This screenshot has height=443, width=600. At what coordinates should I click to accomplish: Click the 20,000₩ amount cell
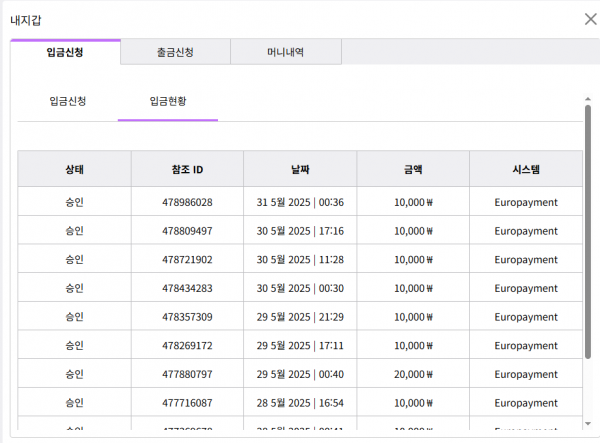pyautogui.click(x=413, y=374)
